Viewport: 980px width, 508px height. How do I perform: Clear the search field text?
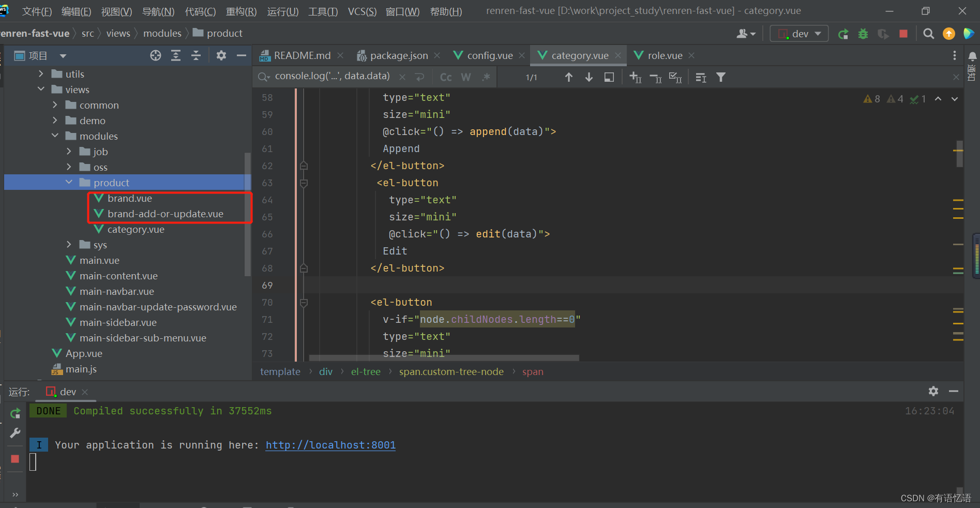(402, 77)
